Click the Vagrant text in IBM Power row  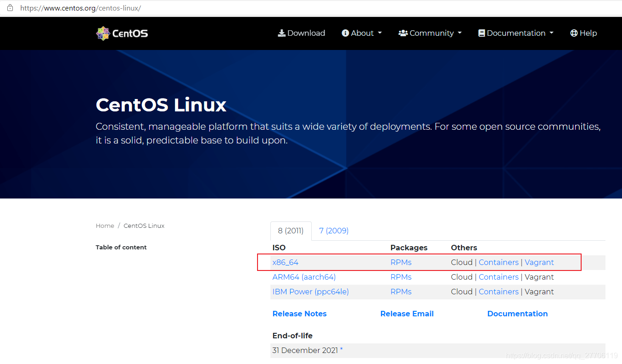[x=539, y=292]
